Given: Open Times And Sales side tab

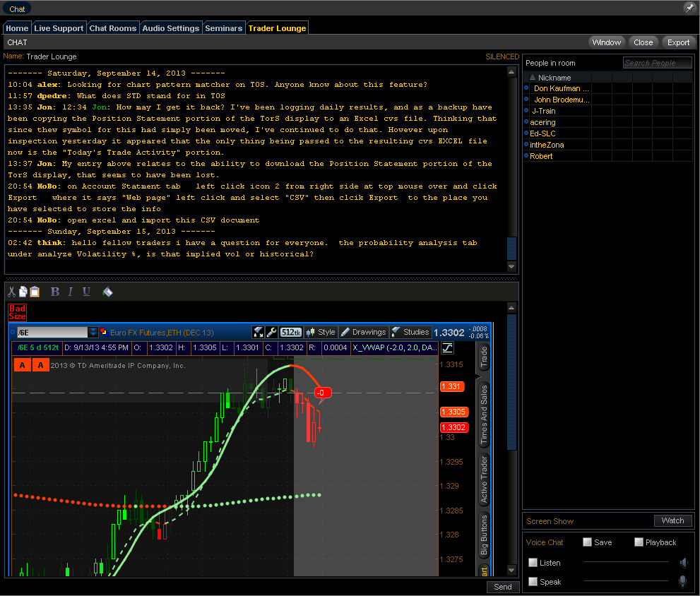Looking at the screenshot, I should [x=484, y=415].
